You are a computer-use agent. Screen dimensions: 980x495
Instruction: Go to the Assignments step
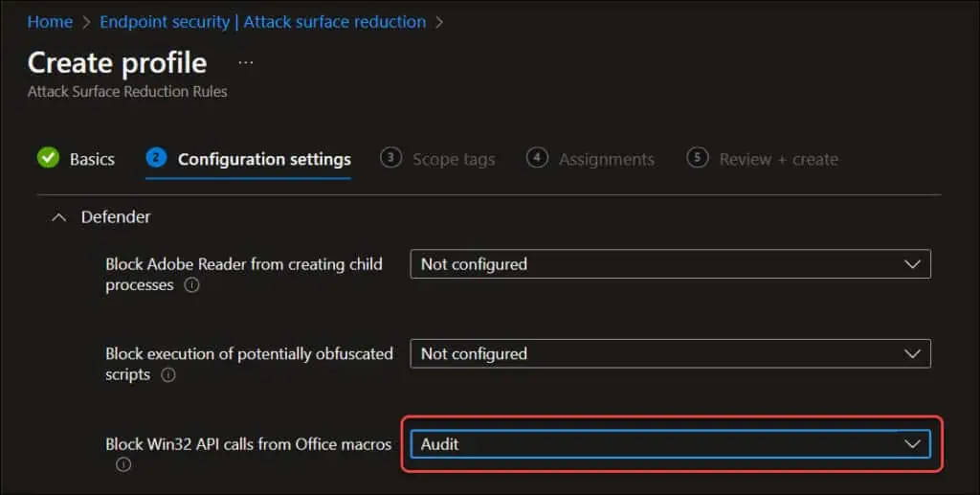coord(606,159)
